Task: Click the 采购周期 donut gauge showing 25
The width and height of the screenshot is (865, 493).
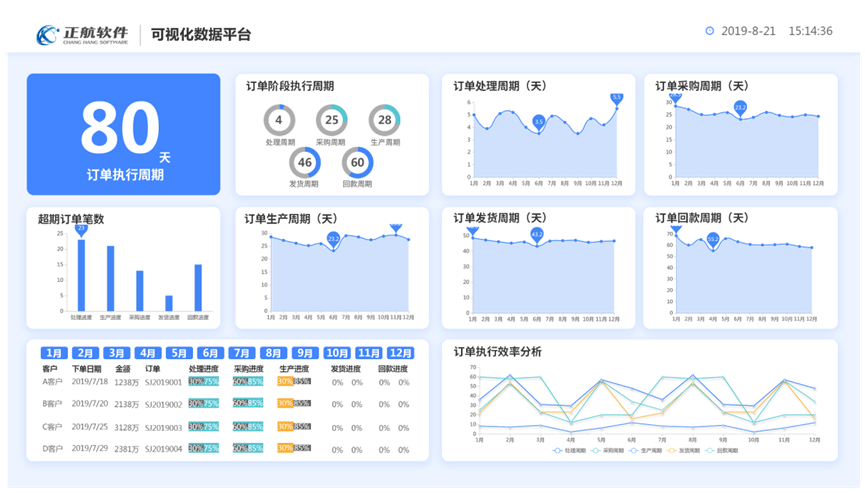Action: (x=332, y=120)
